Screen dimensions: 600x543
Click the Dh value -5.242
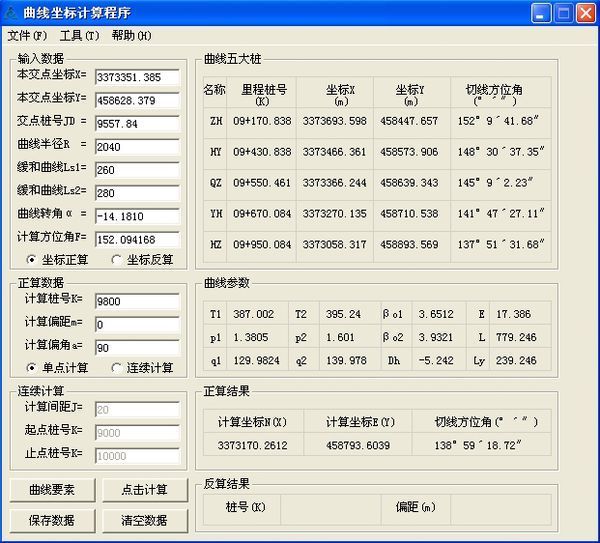click(439, 360)
